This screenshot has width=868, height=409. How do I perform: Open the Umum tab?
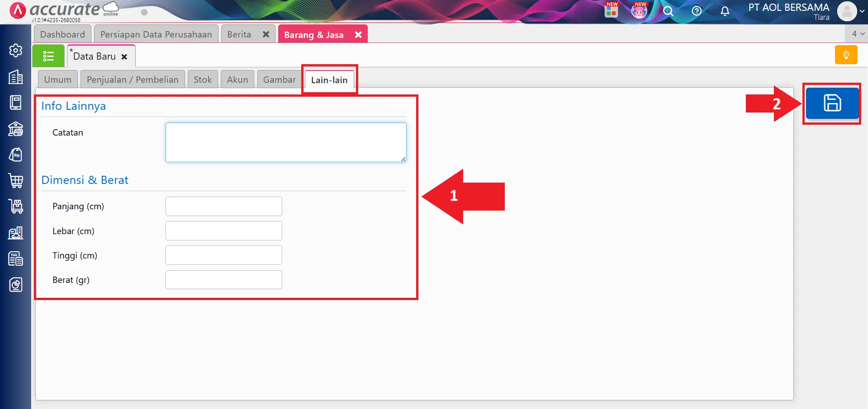58,80
